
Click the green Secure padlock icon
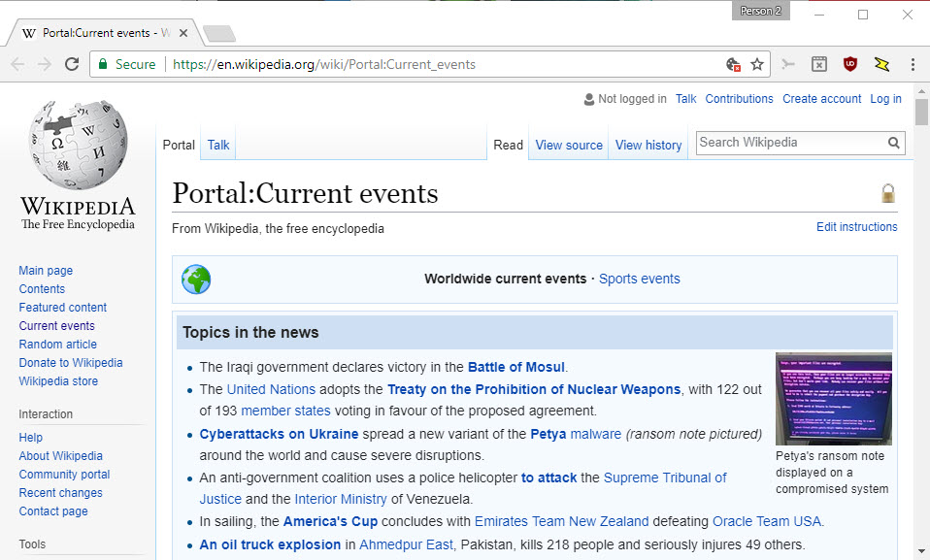point(103,64)
